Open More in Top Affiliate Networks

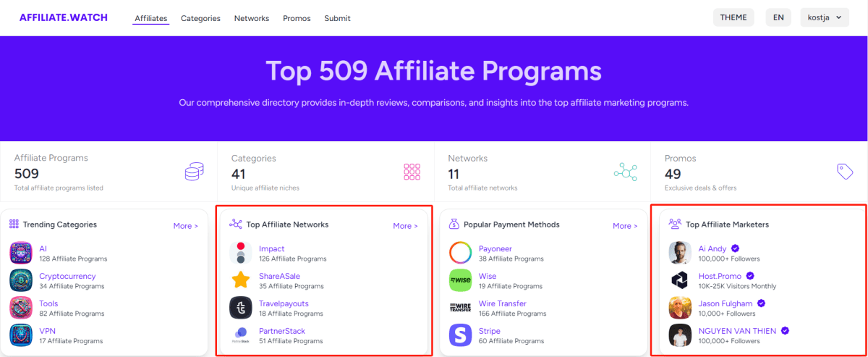click(x=406, y=226)
